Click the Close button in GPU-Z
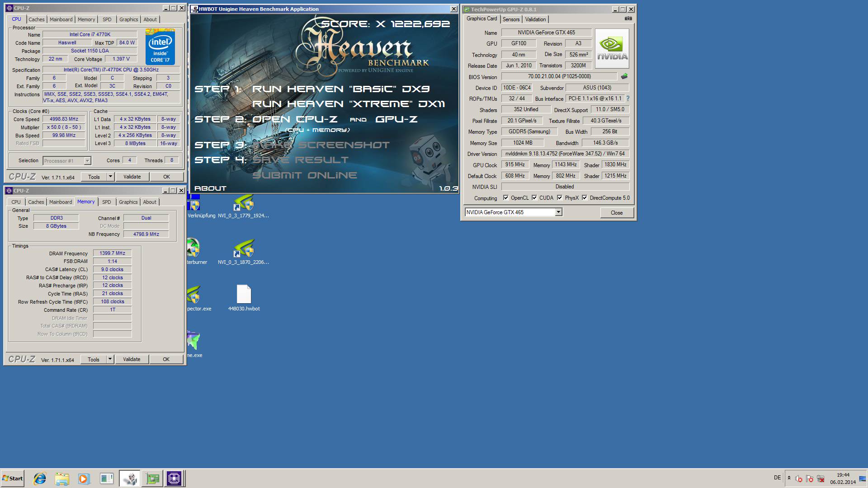868x488 pixels. [617, 213]
